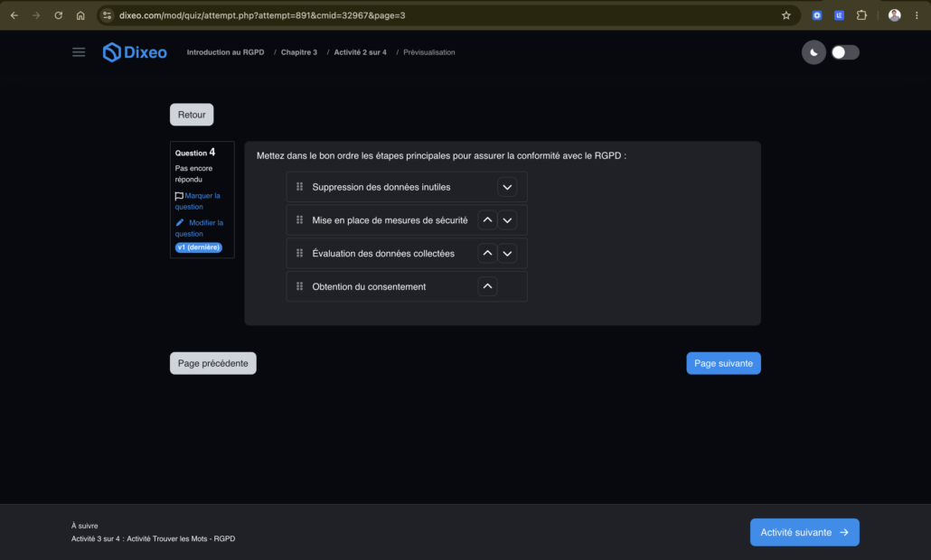Move 'Mise en place de mesures de sécurité' down

click(x=507, y=220)
